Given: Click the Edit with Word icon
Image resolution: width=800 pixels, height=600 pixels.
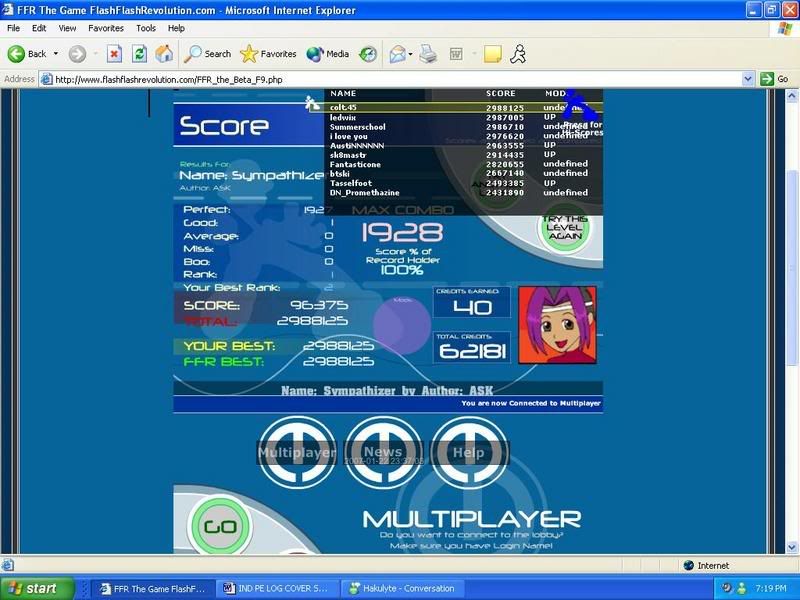Looking at the screenshot, I should [x=456, y=54].
